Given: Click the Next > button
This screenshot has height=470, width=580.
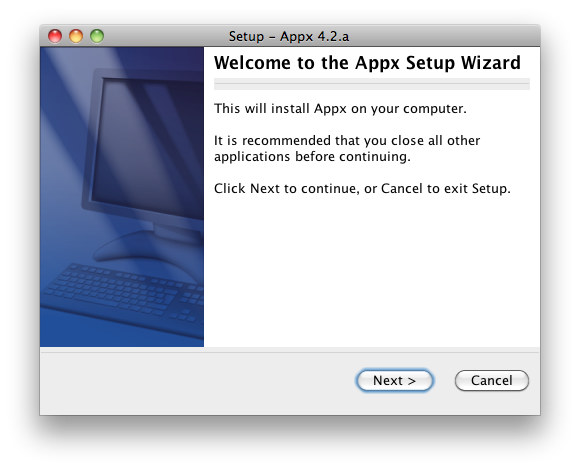Looking at the screenshot, I should coord(394,380).
